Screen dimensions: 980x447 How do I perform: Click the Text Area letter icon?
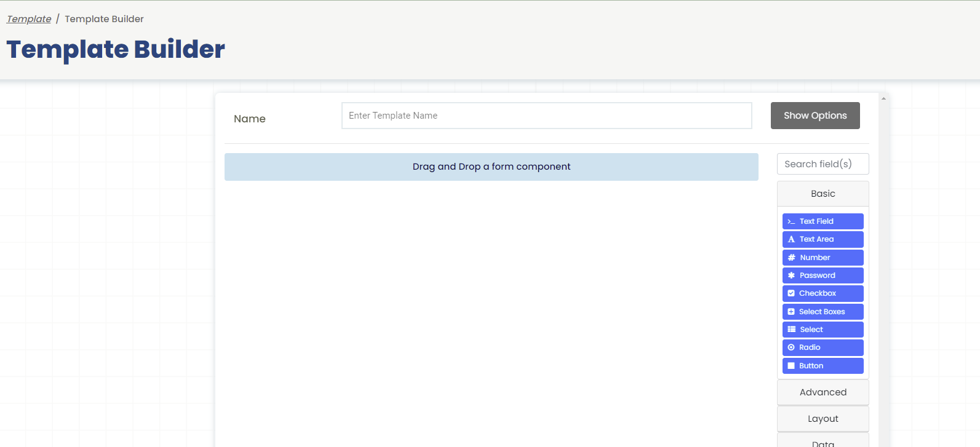pos(791,239)
